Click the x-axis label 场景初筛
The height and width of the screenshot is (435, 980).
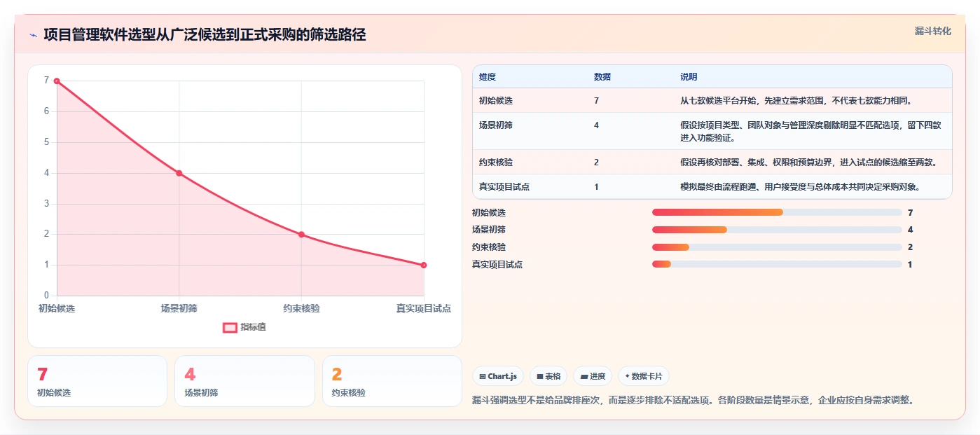pyautogui.click(x=179, y=308)
